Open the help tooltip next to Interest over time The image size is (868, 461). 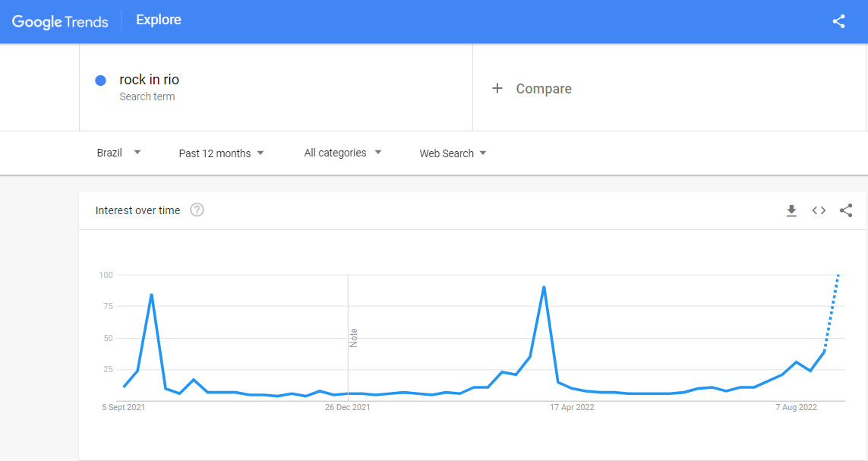pos(197,210)
